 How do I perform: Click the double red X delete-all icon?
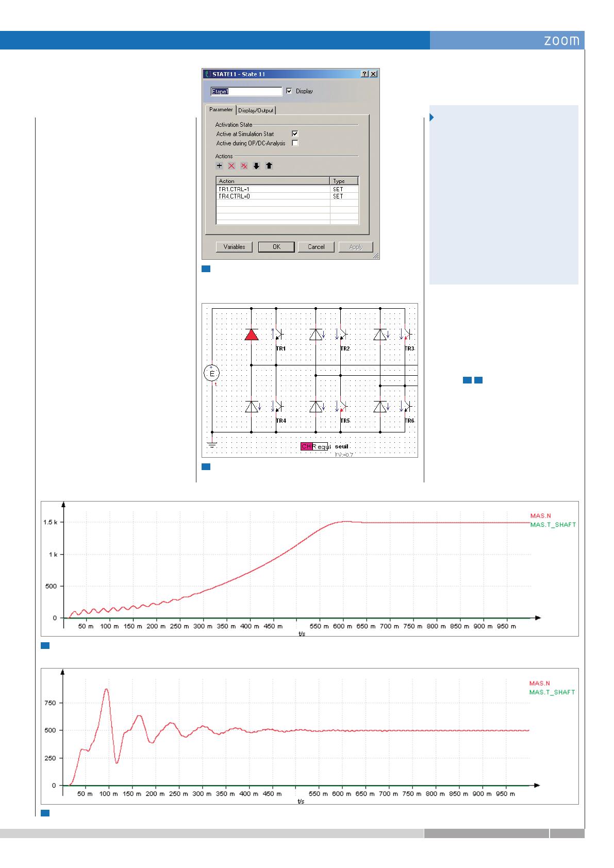coord(244,166)
